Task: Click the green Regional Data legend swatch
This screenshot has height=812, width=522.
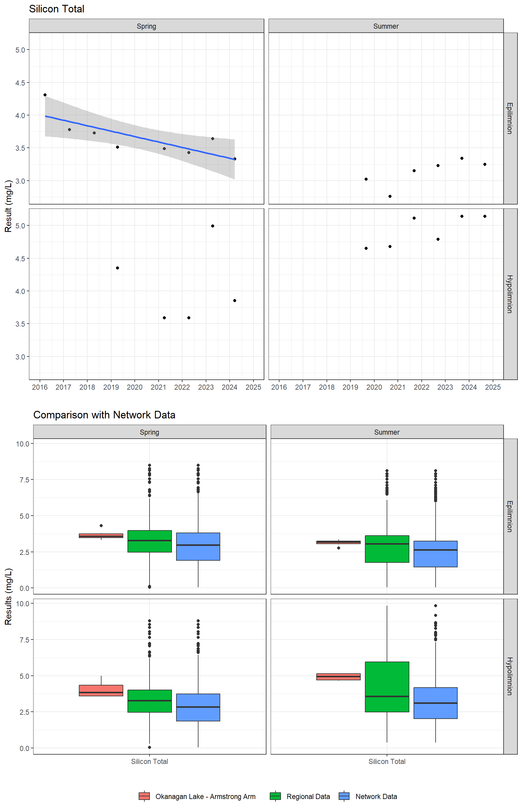Action: [x=275, y=796]
